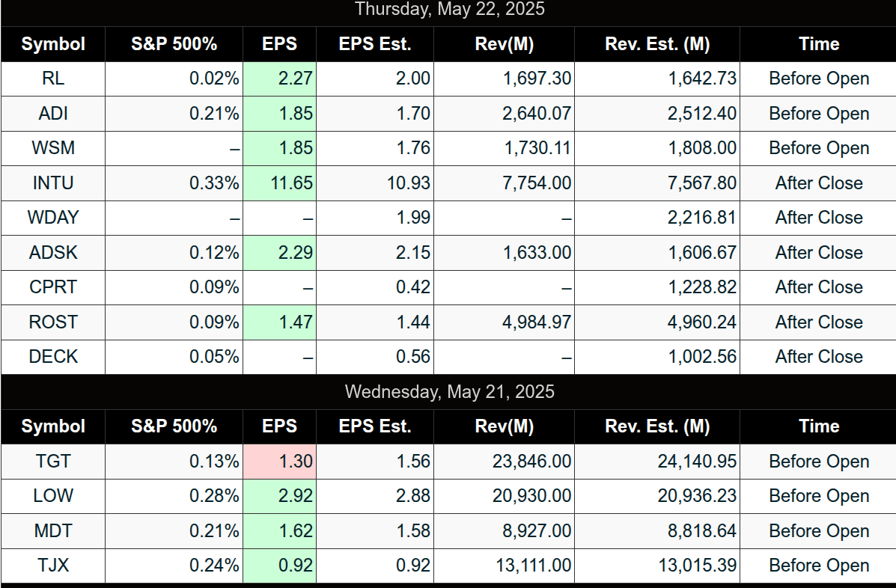896x588 pixels.
Task: Select the ADSK ticker symbol
Action: pyautogui.click(x=53, y=252)
